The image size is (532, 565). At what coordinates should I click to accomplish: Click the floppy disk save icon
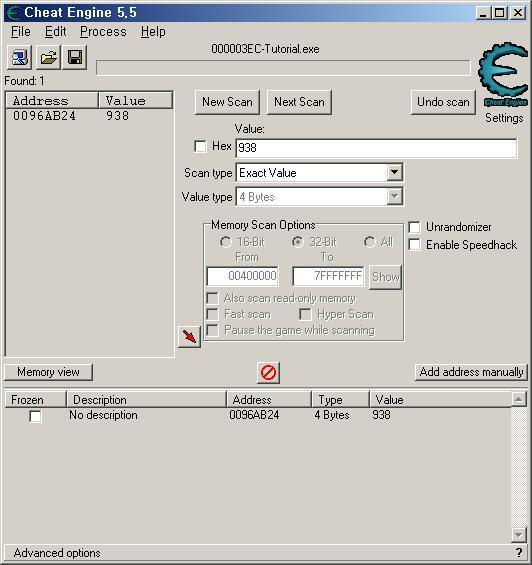(x=75, y=57)
